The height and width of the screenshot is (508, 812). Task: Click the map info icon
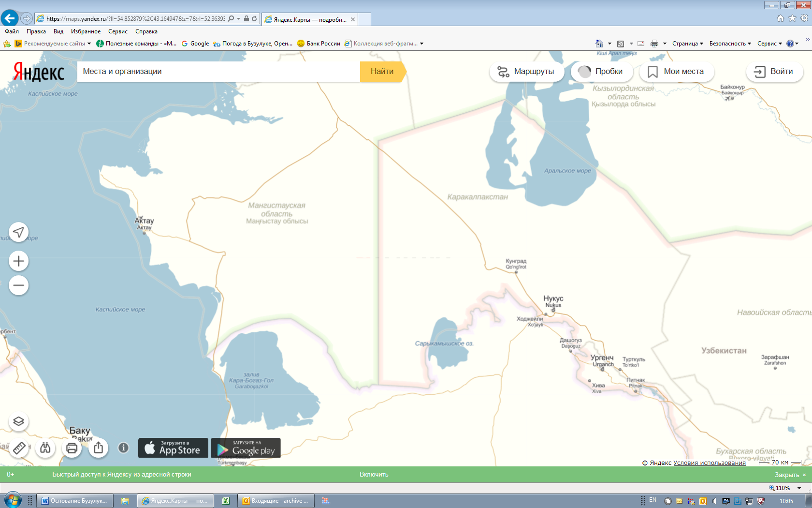[124, 448]
